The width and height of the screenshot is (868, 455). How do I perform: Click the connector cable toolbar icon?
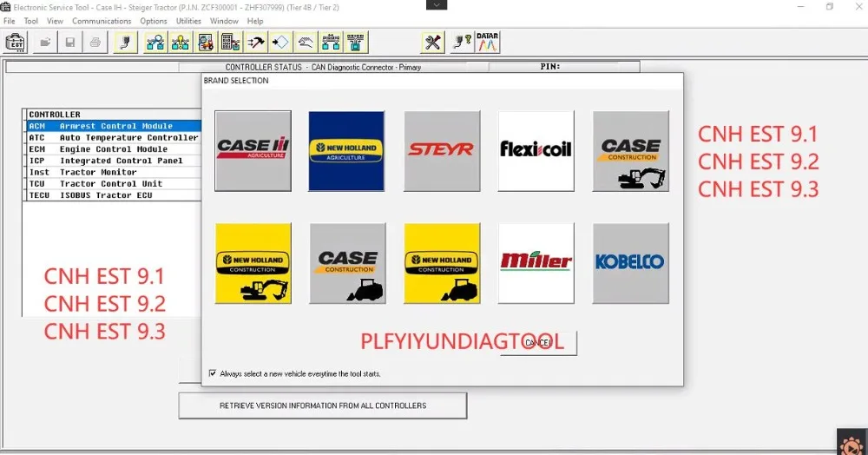coord(126,43)
